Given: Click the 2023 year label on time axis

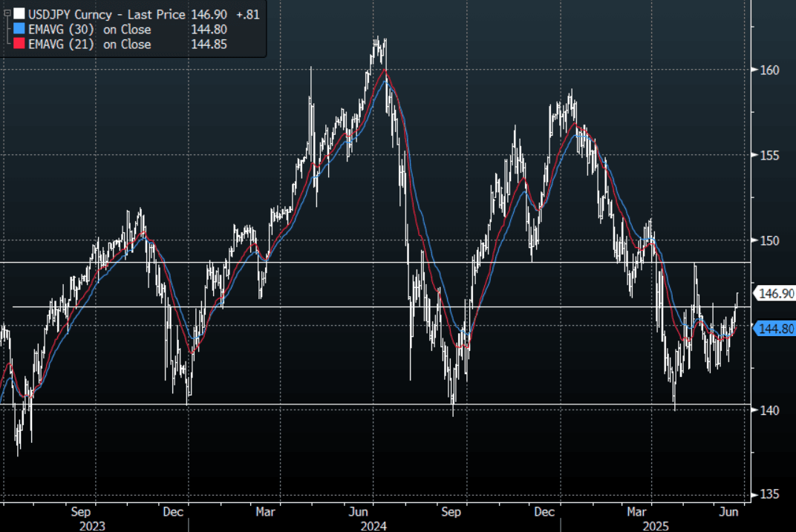Looking at the screenshot, I should [92, 525].
